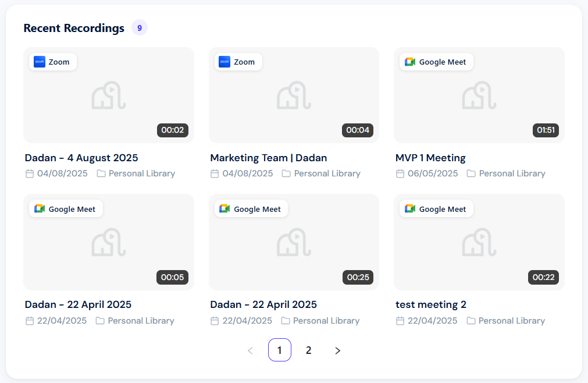Click folder icon under Dadan - 4 August 2025
The height and width of the screenshot is (383, 588).
click(101, 173)
